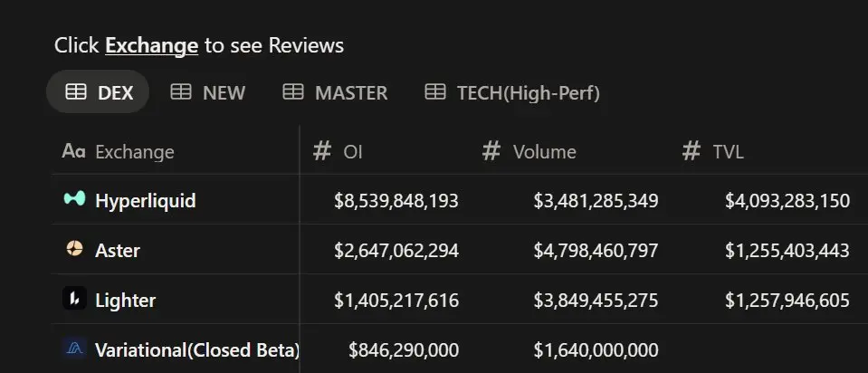Switch to the NEW view tab
The image size is (868, 373).
[207, 91]
